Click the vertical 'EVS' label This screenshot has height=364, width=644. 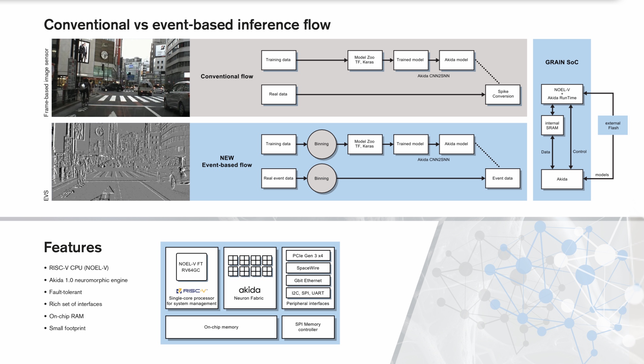(x=46, y=195)
